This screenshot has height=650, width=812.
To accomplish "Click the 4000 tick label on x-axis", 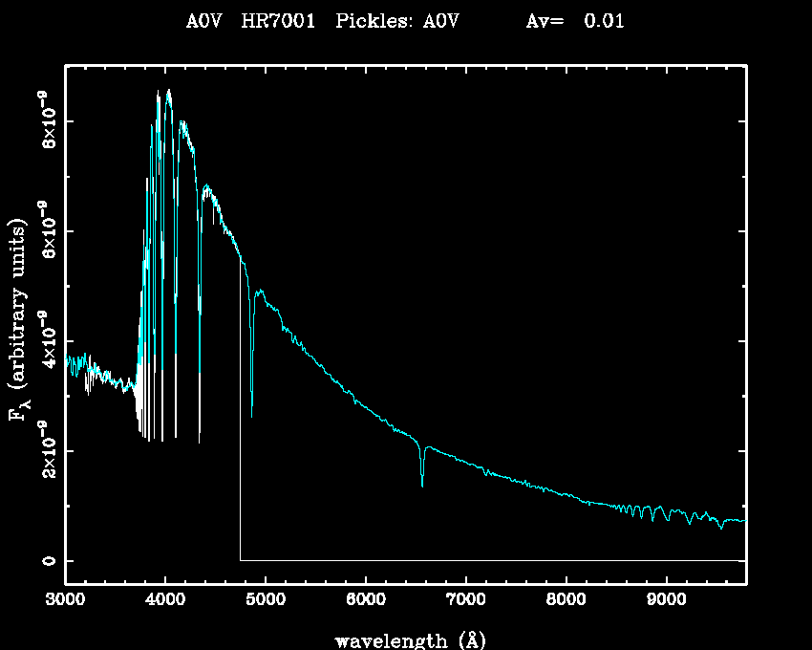I will tap(165, 601).
